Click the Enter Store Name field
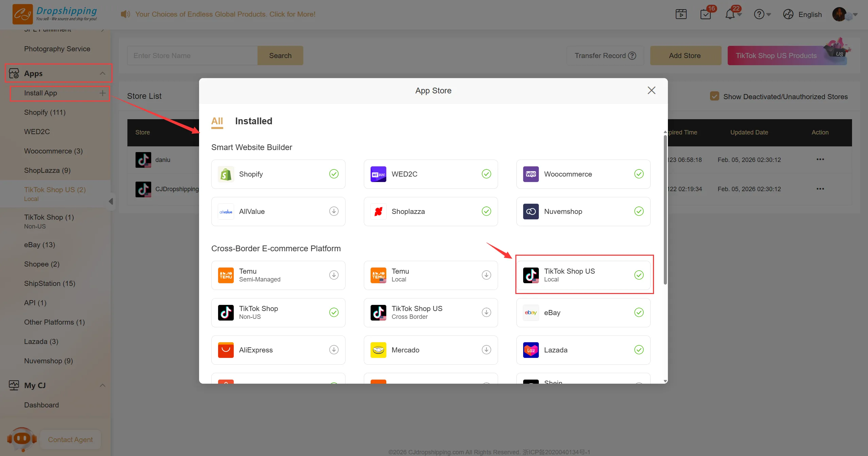 point(192,56)
